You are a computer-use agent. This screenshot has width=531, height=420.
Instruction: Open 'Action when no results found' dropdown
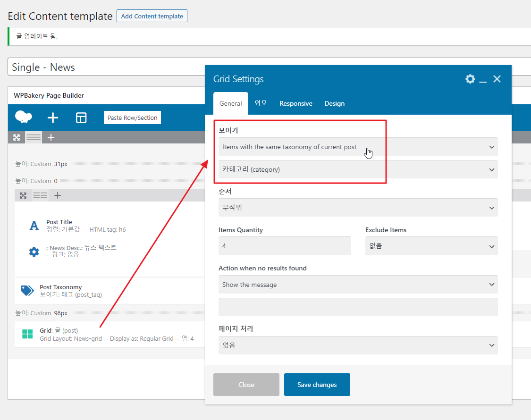358,285
